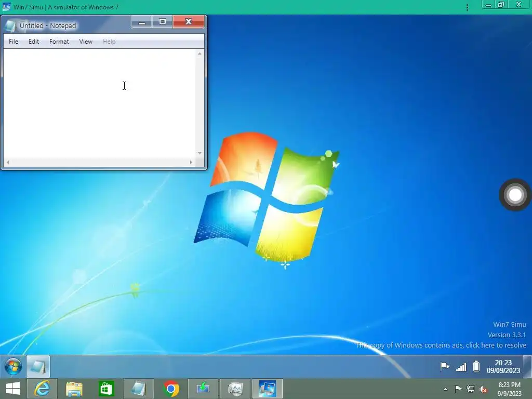The image size is (532, 399).
Task: Open File Explorer from host taskbar
Action: pyautogui.click(x=74, y=389)
